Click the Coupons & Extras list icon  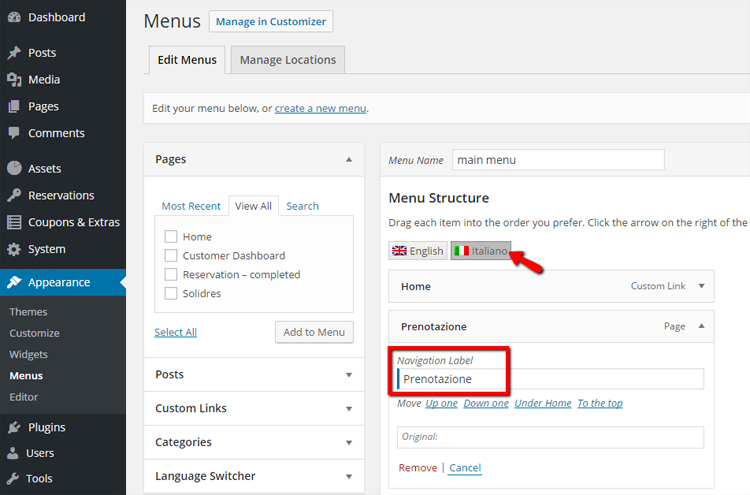[x=14, y=222]
